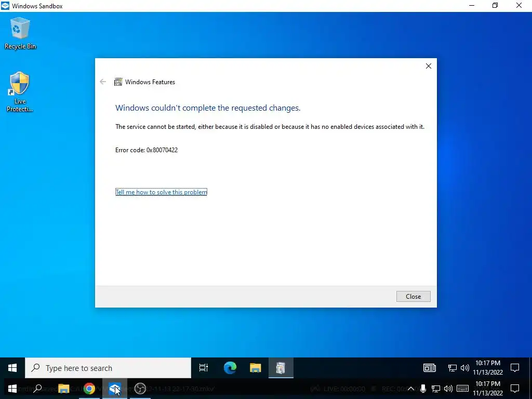Click the 'Error code: 0x80070422' text
Viewport: 532px width, 399px height.
[x=147, y=150]
